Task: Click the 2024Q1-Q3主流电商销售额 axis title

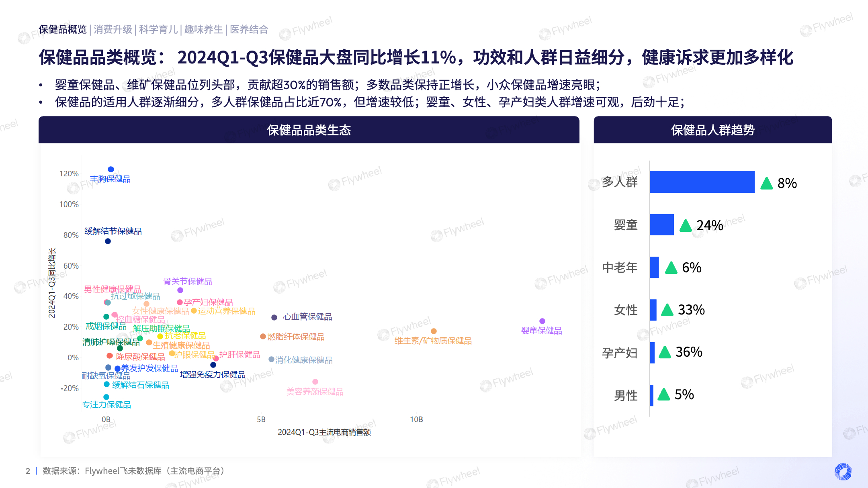Action: click(324, 432)
